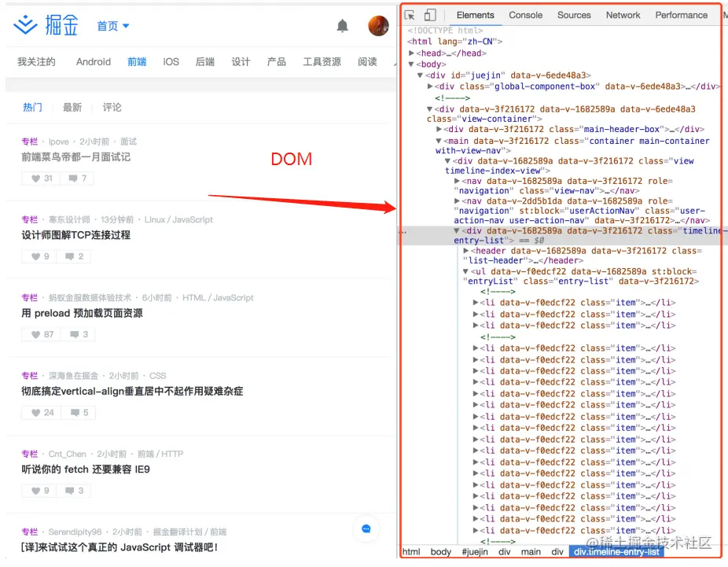Open the article 设计师图解TCP连接过程
This screenshot has width=728, height=567.
tap(75, 235)
